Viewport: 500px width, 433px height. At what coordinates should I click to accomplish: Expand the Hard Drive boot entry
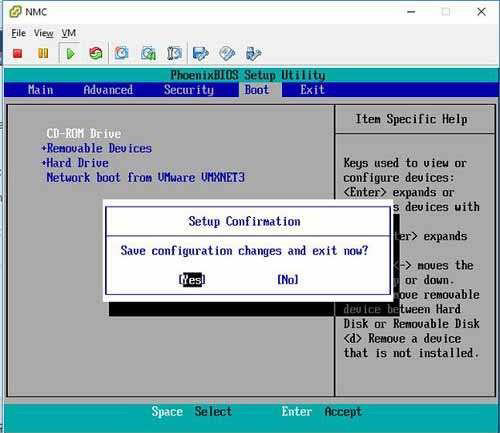pyautogui.click(x=75, y=163)
